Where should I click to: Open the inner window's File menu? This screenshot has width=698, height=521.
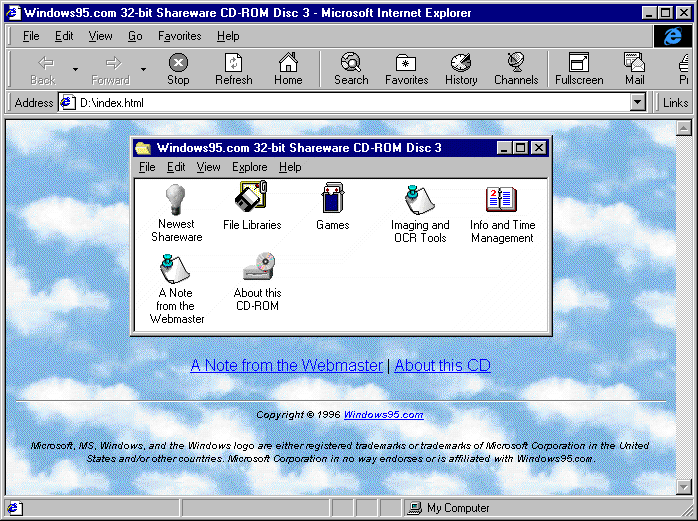tap(147, 167)
